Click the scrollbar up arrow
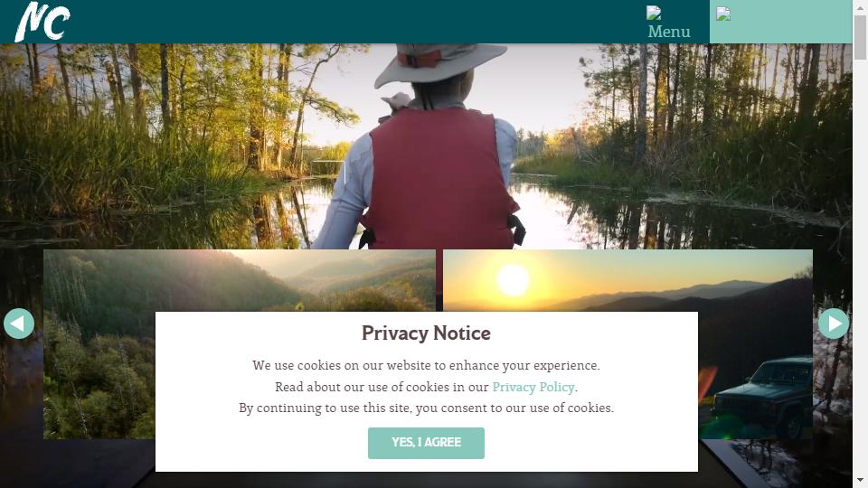The image size is (868, 488). (860, 6)
